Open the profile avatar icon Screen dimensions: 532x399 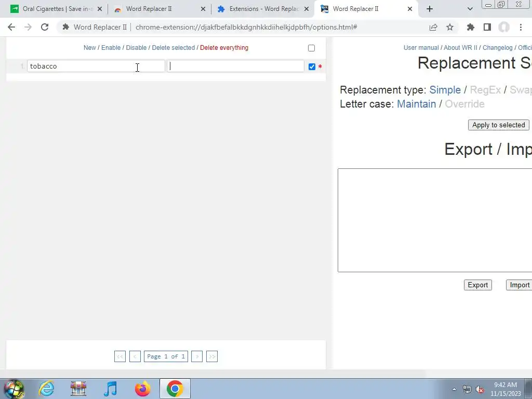pos(504,27)
